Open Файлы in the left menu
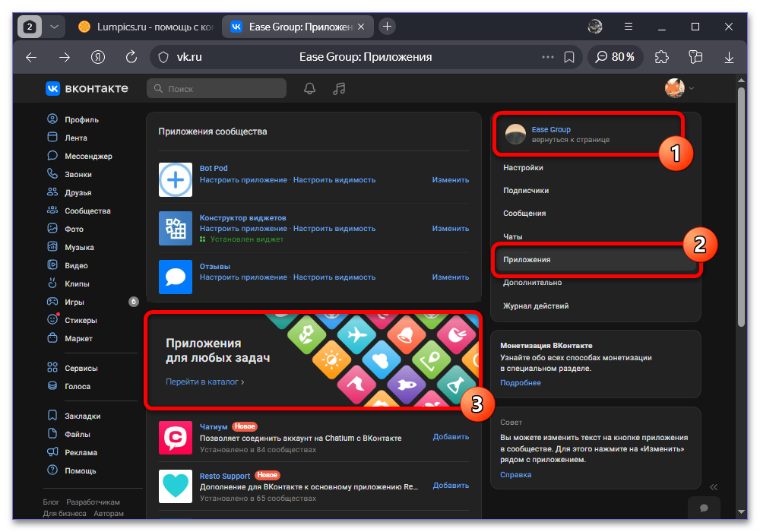 coord(77,434)
